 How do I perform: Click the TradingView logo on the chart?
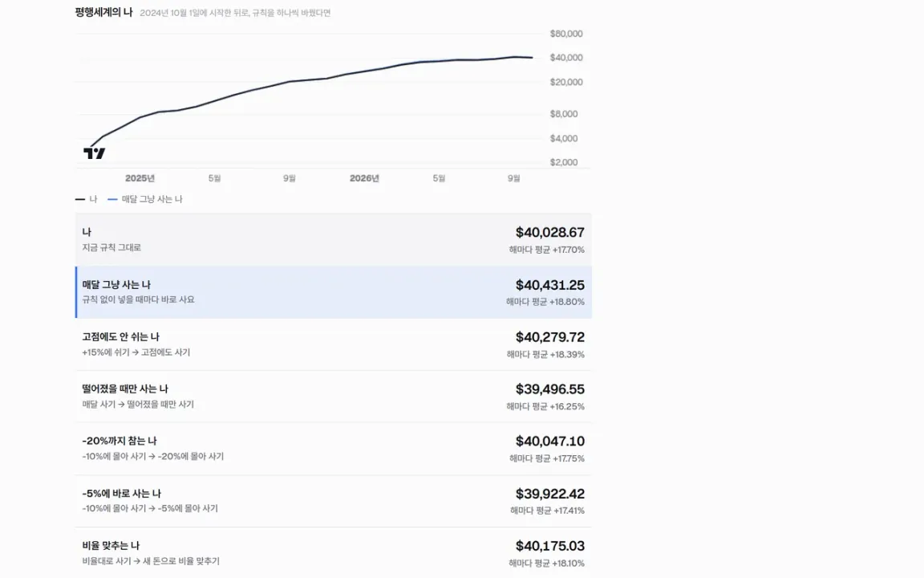click(95, 153)
